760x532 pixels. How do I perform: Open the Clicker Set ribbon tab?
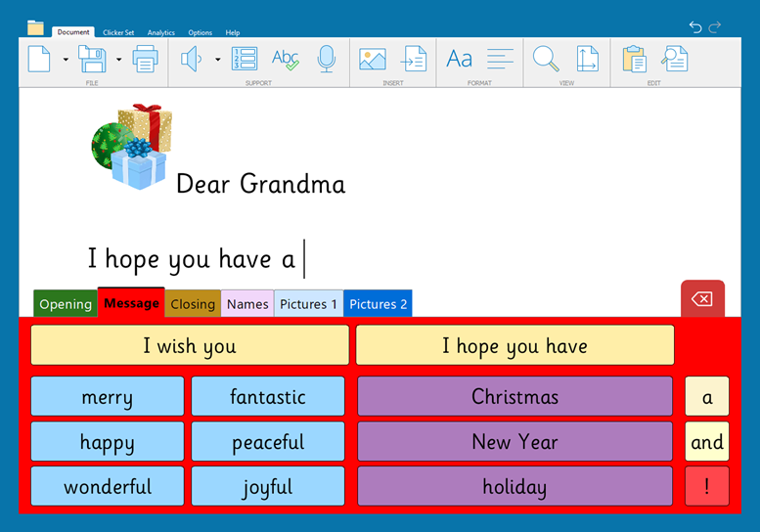(x=120, y=32)
